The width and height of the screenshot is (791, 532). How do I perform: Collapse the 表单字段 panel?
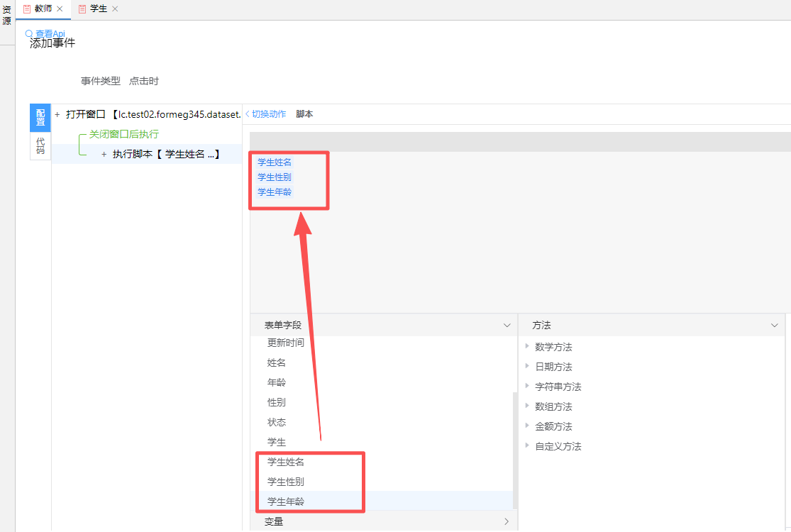point(507,326)
